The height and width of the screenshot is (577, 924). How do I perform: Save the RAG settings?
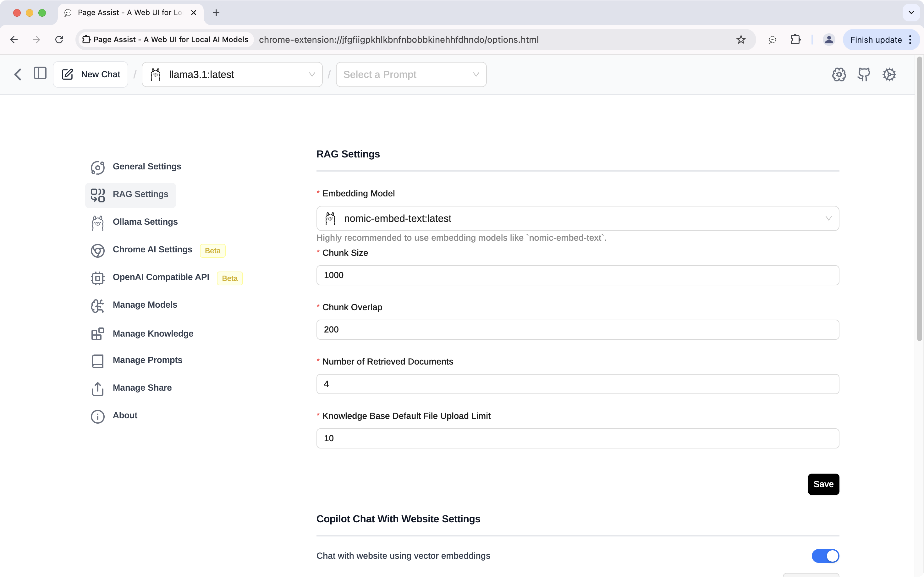823,484
